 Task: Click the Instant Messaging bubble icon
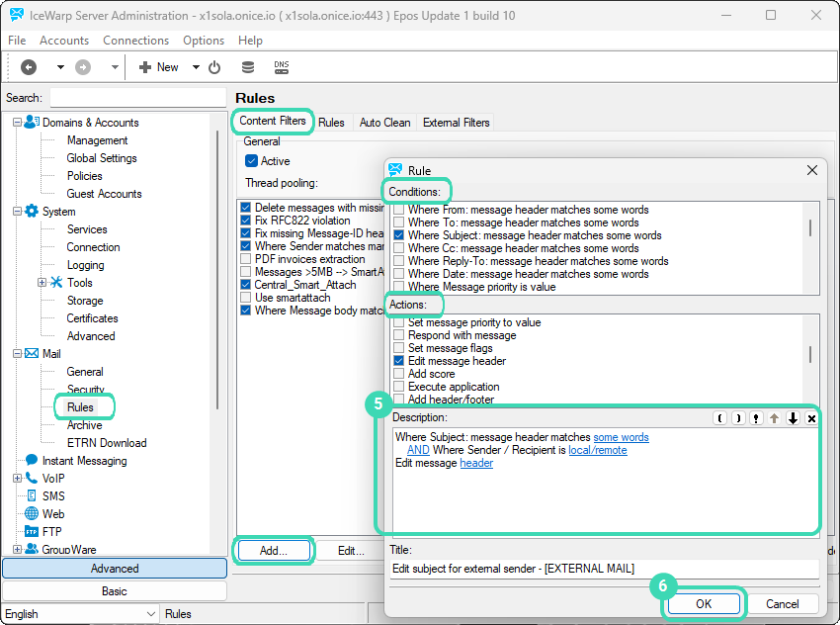coord(32,461)
